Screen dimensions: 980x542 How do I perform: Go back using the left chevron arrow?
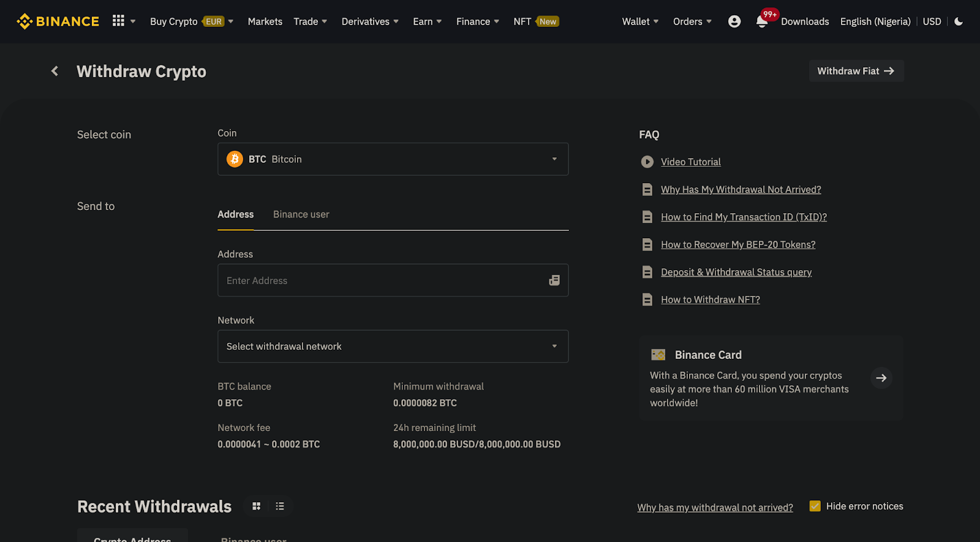55,71
